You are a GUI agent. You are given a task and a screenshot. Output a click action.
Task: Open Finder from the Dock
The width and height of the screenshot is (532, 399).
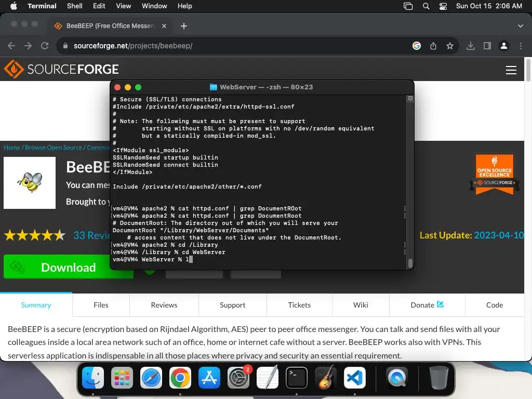[x=93, y=378]
